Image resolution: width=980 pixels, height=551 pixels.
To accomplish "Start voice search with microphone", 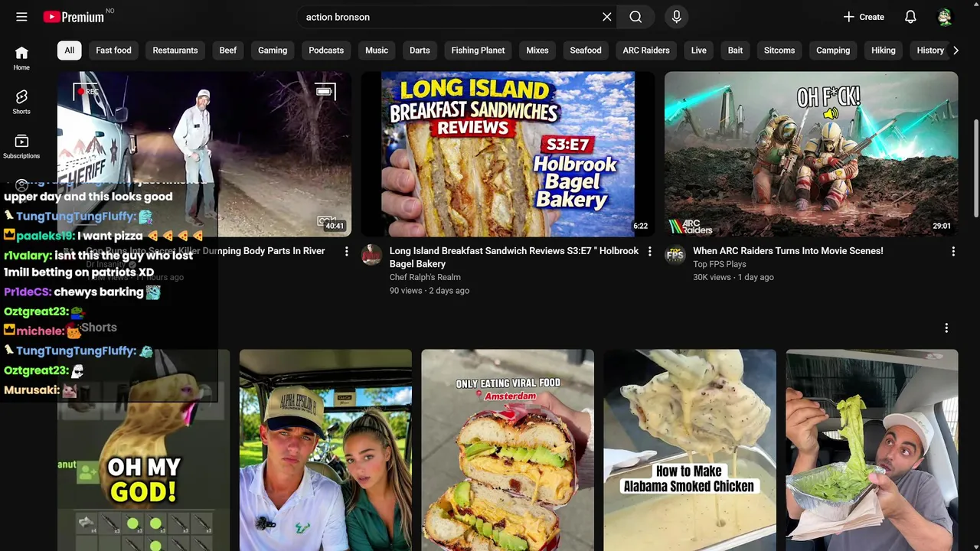I will click(676, 17).
